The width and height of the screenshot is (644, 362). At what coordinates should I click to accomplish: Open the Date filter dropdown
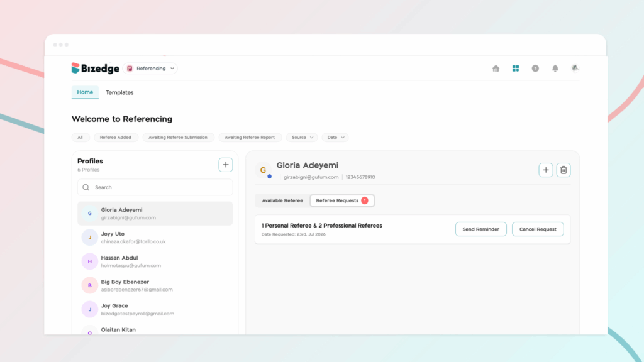[335, 138]
